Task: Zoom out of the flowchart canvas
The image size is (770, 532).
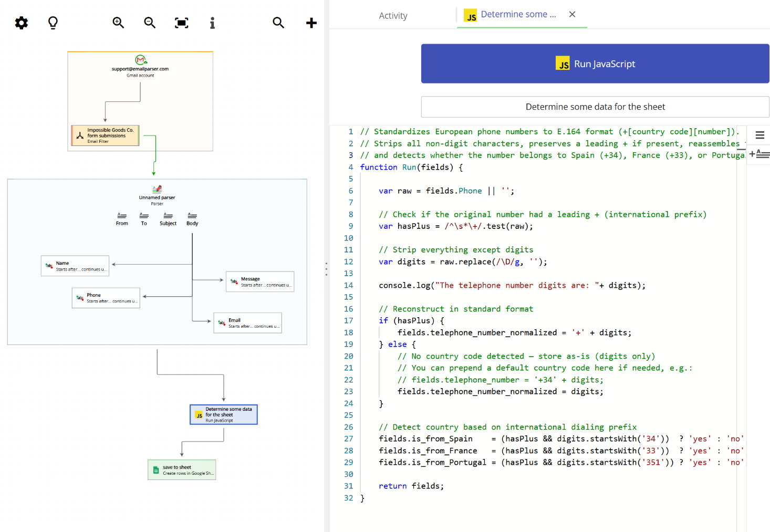Action: pyautogui.click(x=150, y=23)
